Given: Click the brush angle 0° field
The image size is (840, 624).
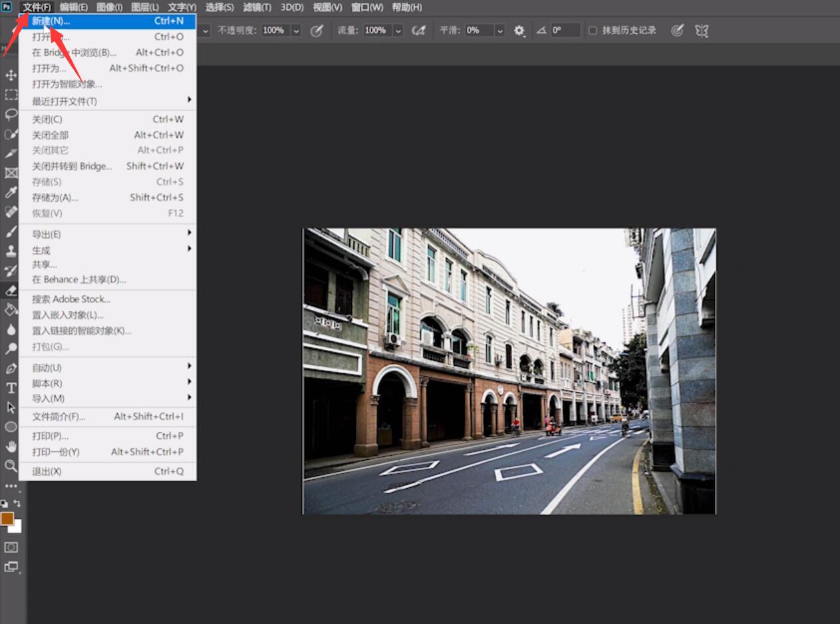Looking at the screenshot, I should tap(565, 31).
